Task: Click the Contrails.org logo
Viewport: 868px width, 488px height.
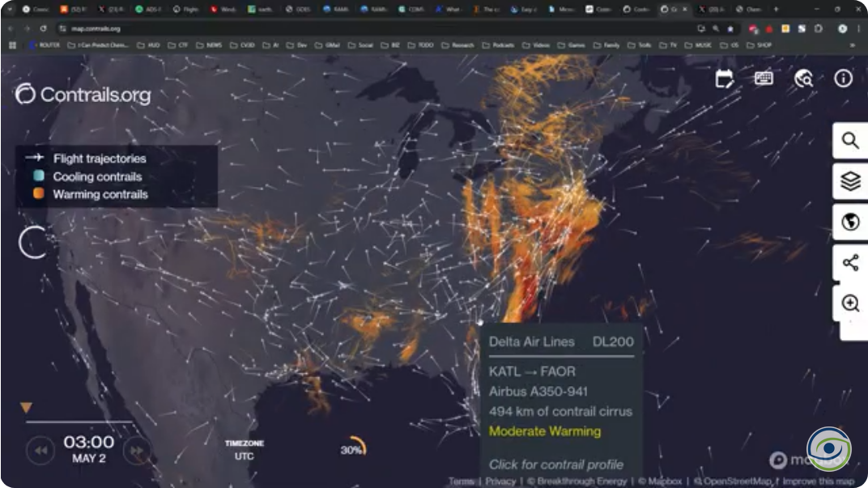Action: [x=83, y=95]
